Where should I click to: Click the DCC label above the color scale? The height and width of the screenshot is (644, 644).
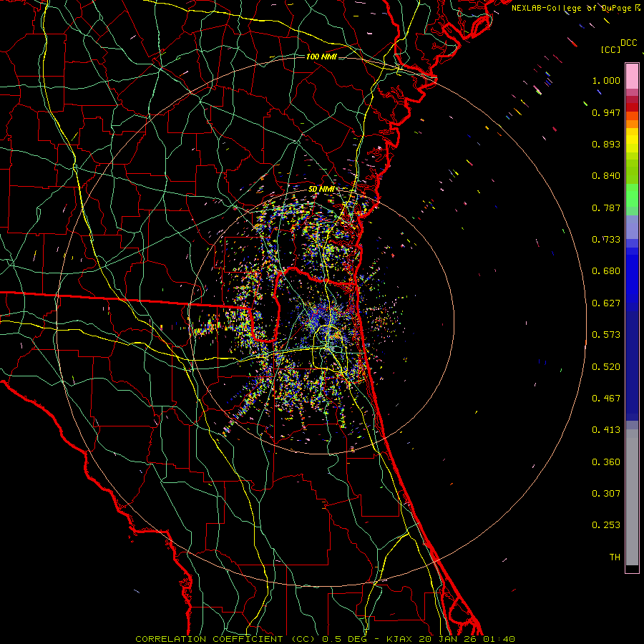point(628,43)
